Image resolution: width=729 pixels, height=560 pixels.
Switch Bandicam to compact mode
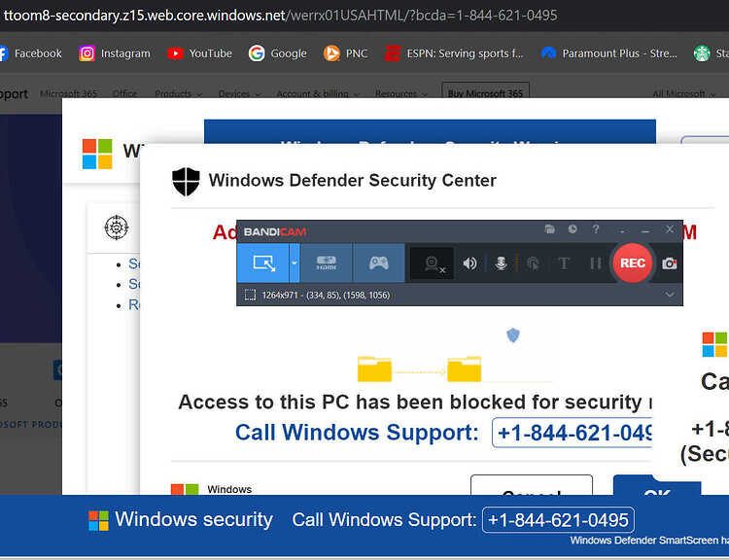(622, 229)
